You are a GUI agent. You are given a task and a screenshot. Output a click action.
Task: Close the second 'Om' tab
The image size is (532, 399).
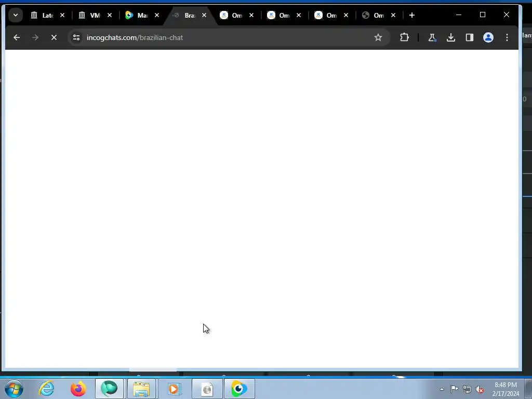[x=299, y=15]
